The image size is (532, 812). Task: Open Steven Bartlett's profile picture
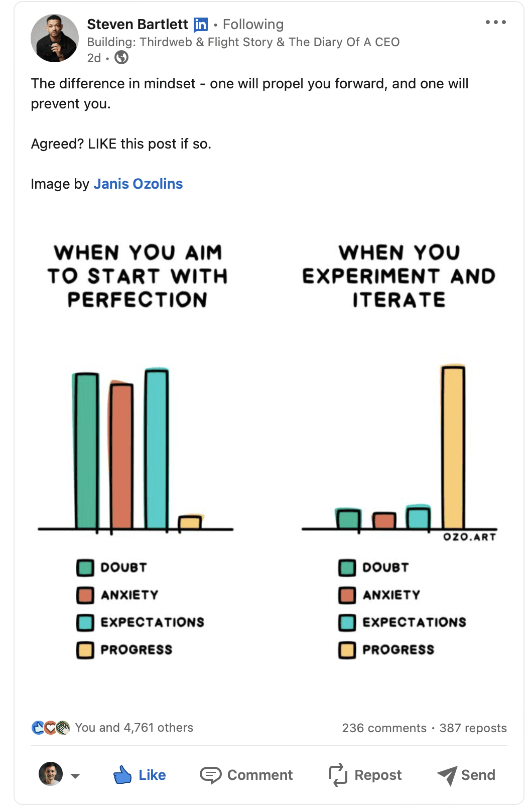55,38
